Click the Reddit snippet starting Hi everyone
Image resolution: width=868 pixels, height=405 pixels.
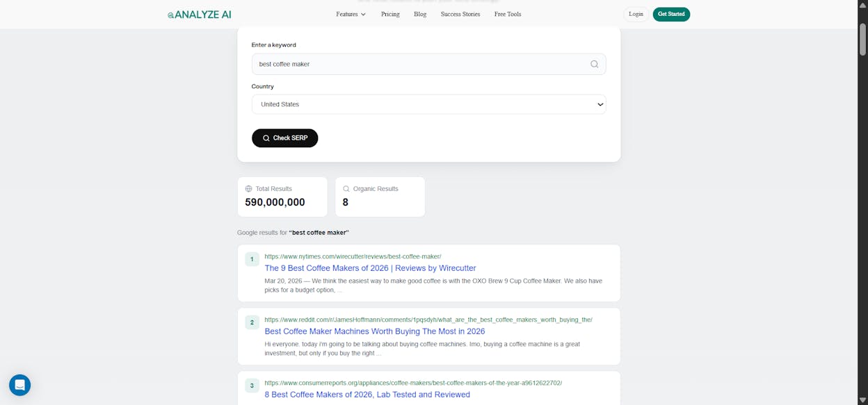pos(422,349)
